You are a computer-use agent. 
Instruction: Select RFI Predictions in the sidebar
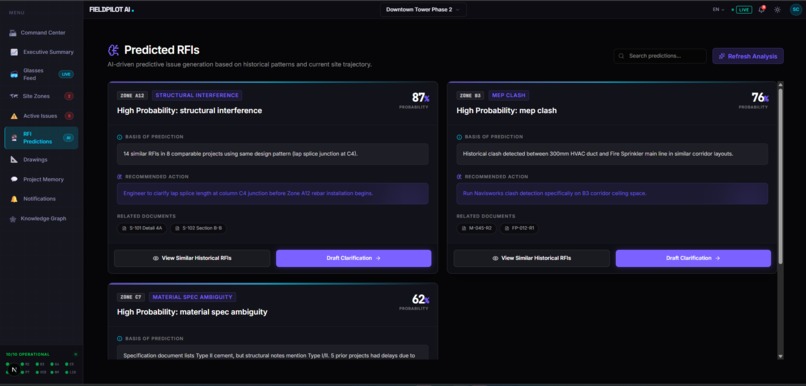(41, 138)
